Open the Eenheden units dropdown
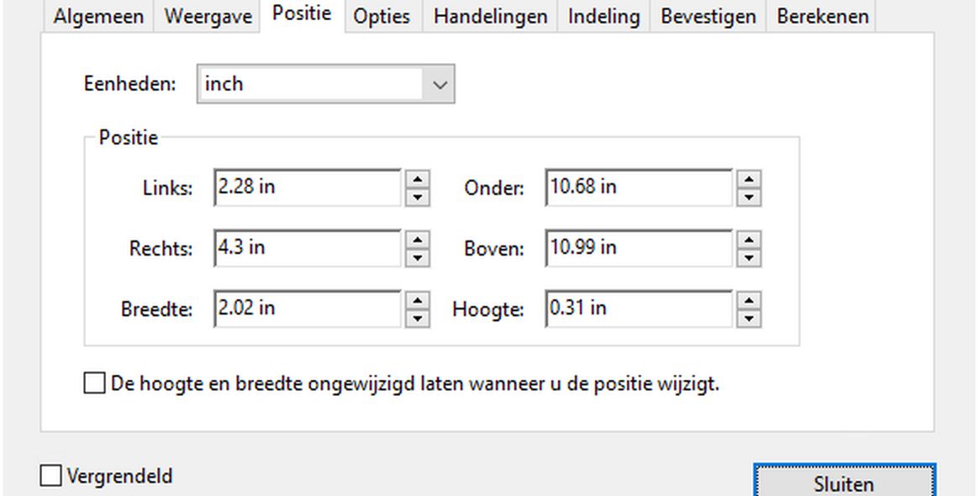980x496 pixels. (x=440, y=84)
